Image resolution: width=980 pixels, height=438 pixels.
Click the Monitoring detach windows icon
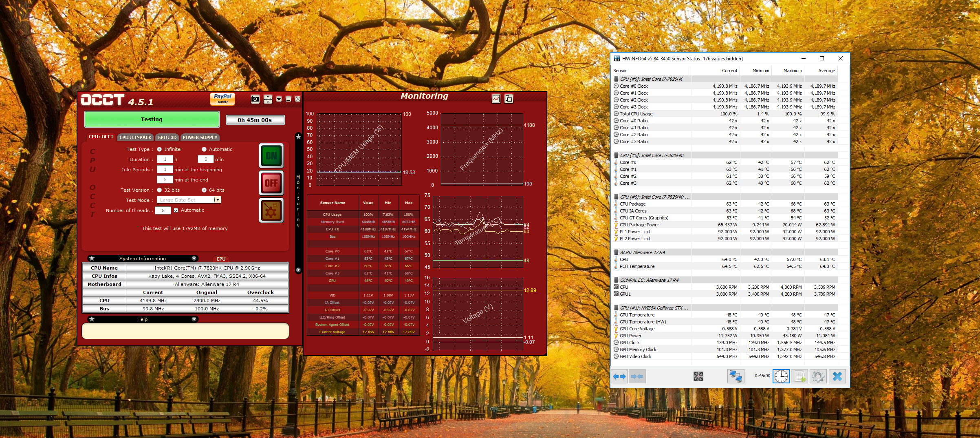(x=509, y=99)
